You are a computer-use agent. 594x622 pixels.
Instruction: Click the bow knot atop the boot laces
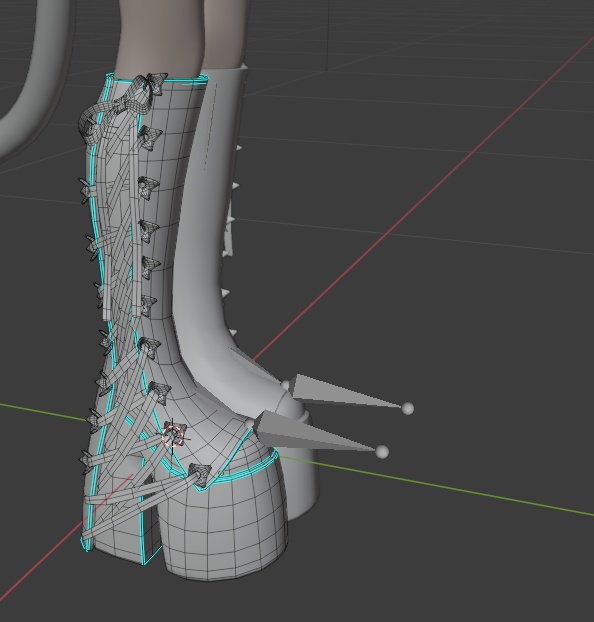(x=119, y=108)
